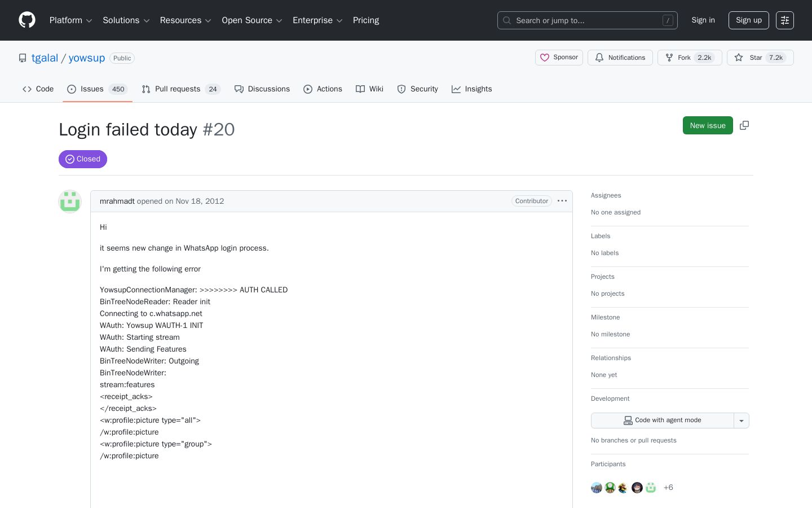Click the "None yet" relationships text

point(604,375)
